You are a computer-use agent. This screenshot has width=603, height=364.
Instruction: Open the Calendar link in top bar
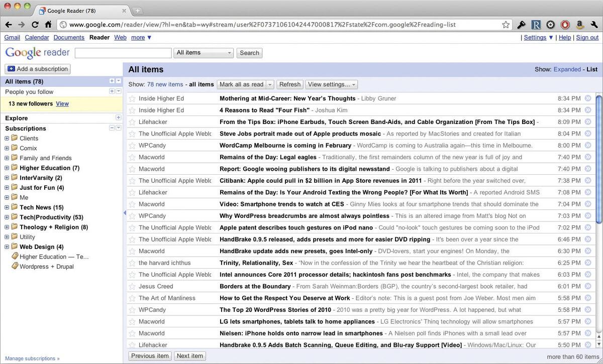click(37, 37)
